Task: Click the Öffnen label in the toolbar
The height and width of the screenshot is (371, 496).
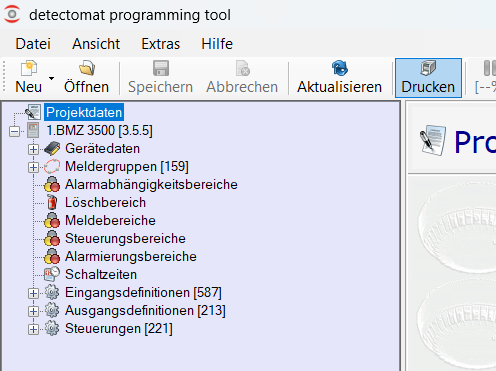Action: (x=87, y=87)
